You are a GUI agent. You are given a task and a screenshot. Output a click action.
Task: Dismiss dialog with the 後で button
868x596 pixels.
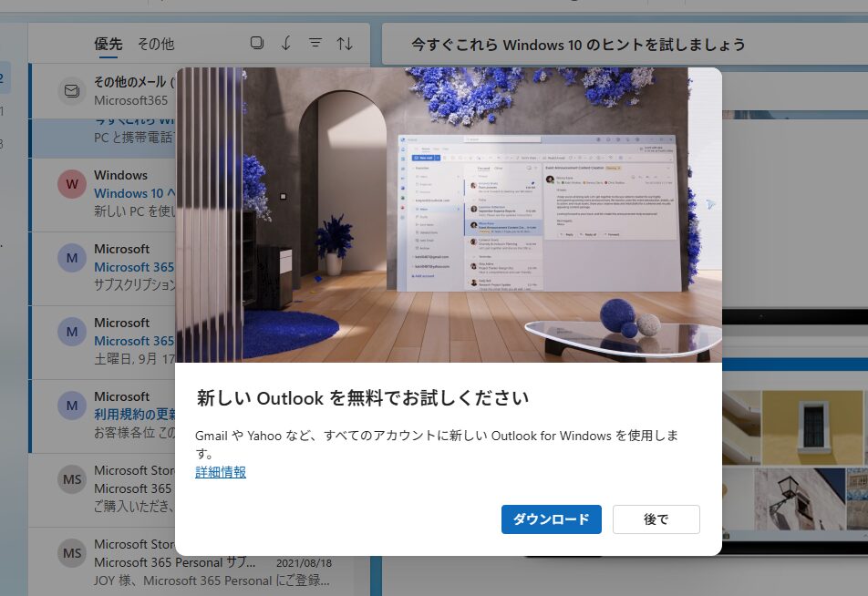pos(656,519)
